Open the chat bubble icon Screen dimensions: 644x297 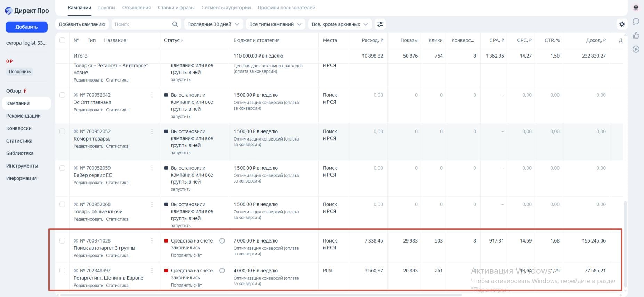[x=636, y=22]
